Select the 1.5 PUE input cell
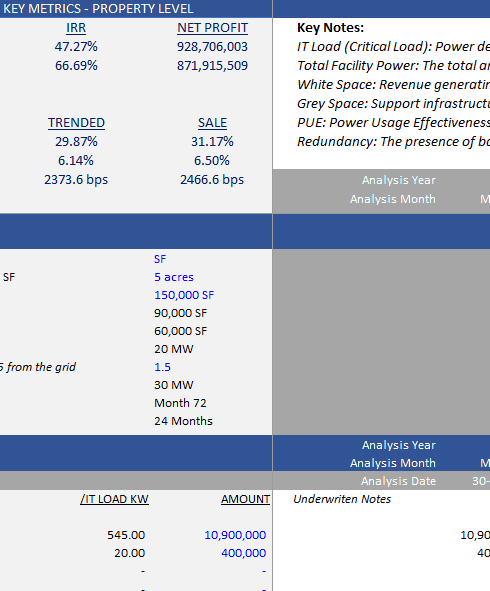Image resolution: width=490 pixels, height=591 pixels. 162,367
